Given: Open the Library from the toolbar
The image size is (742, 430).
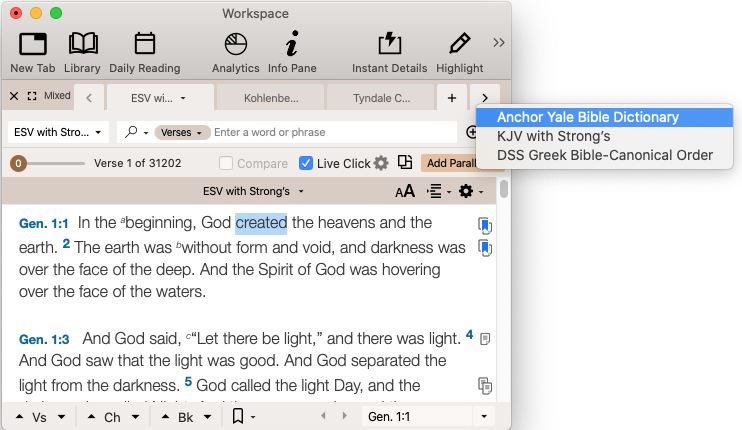Looking at the screenshot, I should pyautogui.click(x=82, y=44).
